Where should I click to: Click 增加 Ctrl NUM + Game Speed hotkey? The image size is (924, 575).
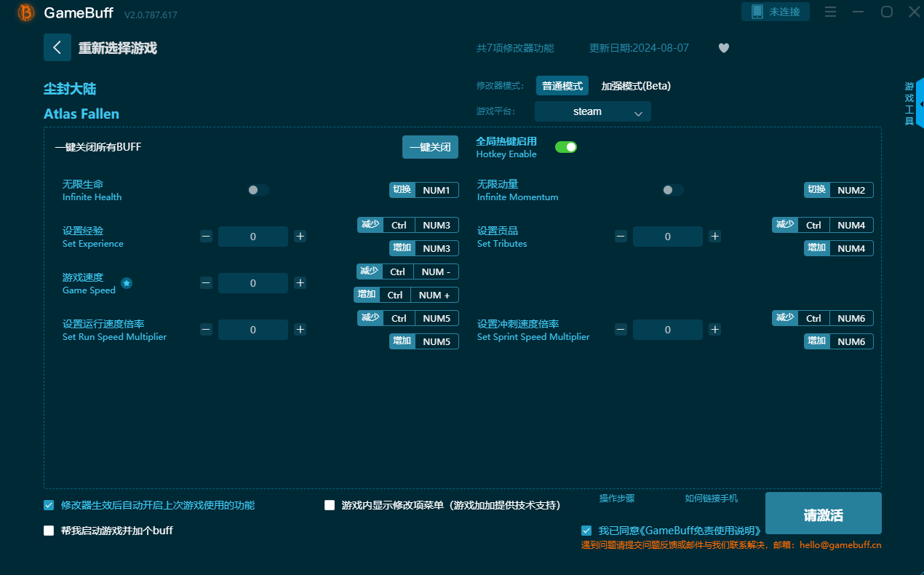pyautogui.click(x=407, y=295)
